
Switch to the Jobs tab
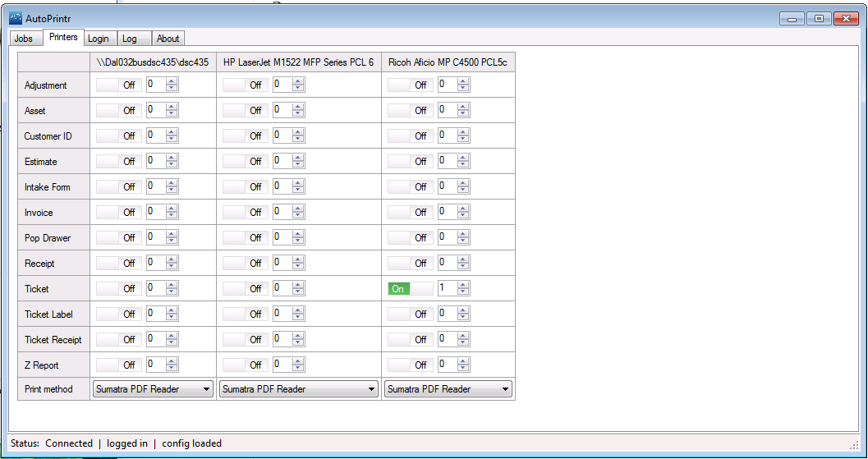coord(24,39)
